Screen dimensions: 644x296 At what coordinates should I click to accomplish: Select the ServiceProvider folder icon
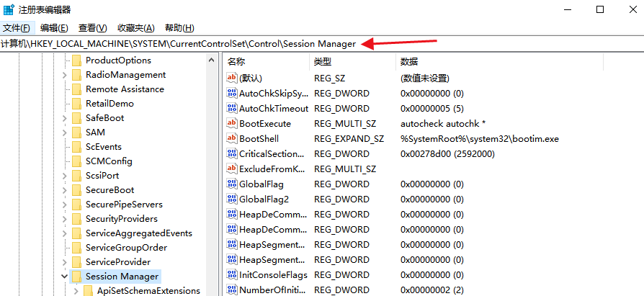point(77,262)
